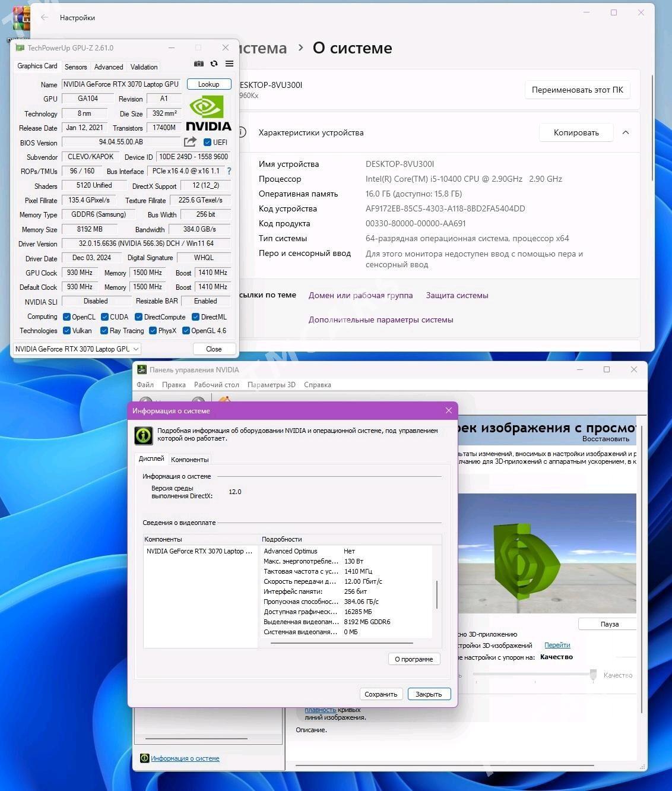The height and width of the screenshot is (791, 672).
Task: Open the GPU-Z hamburger menu
Action: pos(229,64)
